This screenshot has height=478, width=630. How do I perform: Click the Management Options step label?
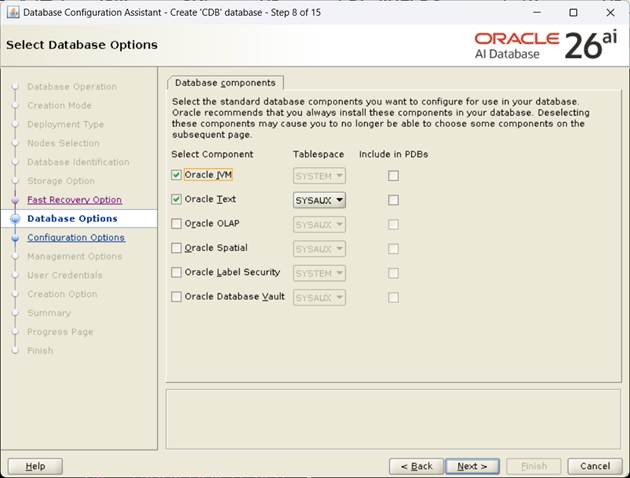pyautogui.click(x=75, y=256)
